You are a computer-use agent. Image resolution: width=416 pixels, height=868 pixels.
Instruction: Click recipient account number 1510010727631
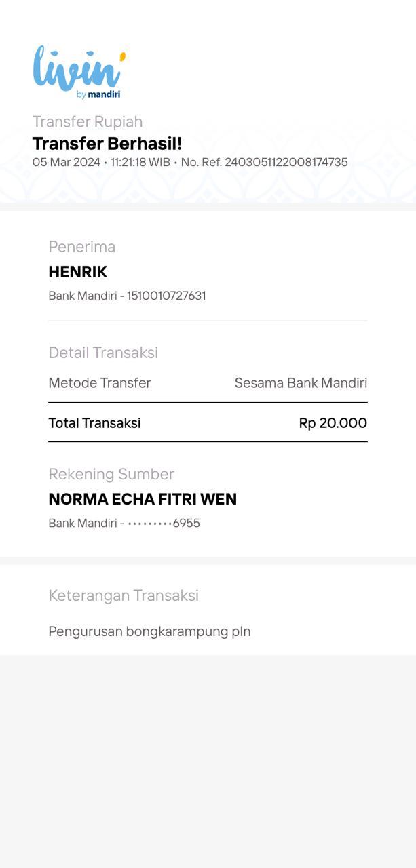click(166, 296)
